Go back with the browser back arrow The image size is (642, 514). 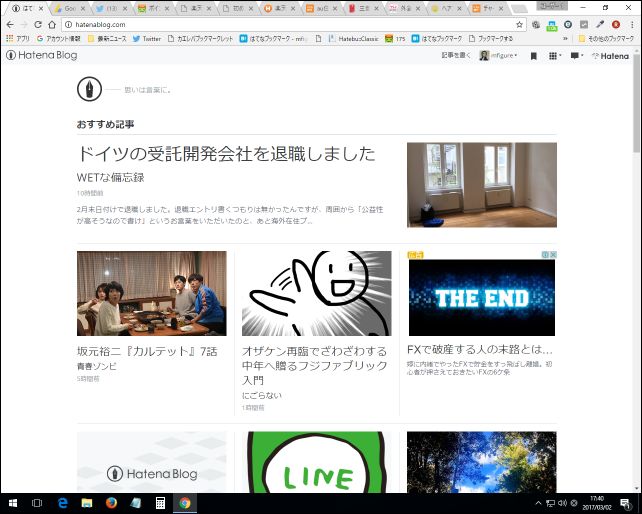(10, 25)
